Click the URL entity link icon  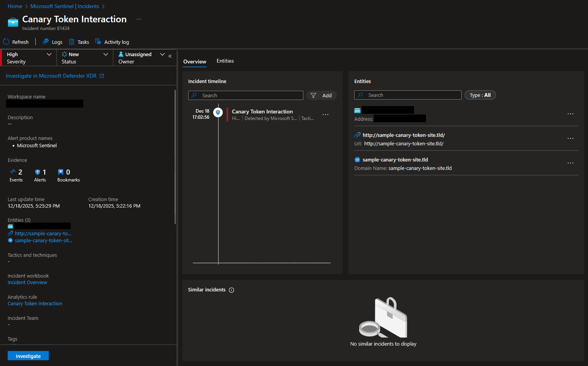tap(357, 135)
